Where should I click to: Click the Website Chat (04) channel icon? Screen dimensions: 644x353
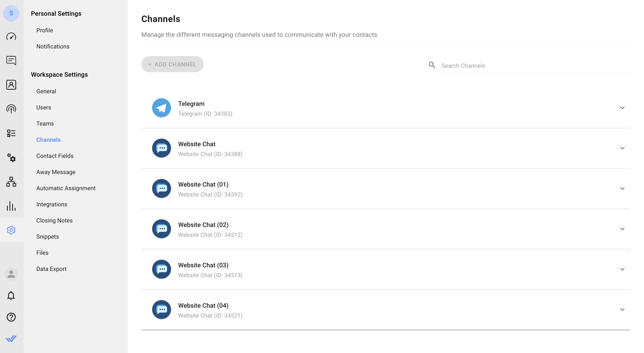(162, 309)
